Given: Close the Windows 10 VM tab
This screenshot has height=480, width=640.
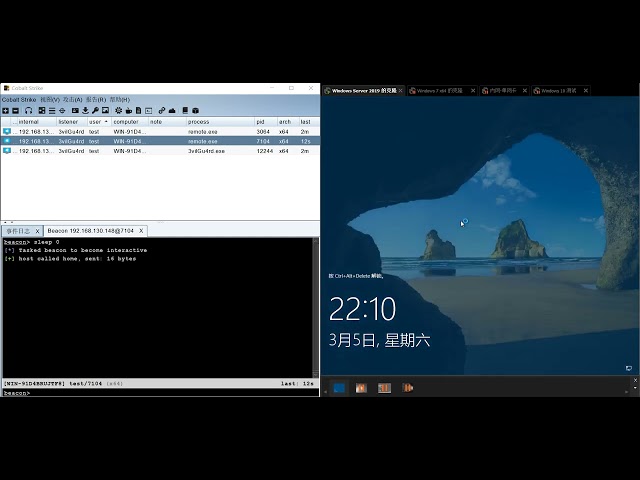Looking at the screenshot, I should 586,91.
